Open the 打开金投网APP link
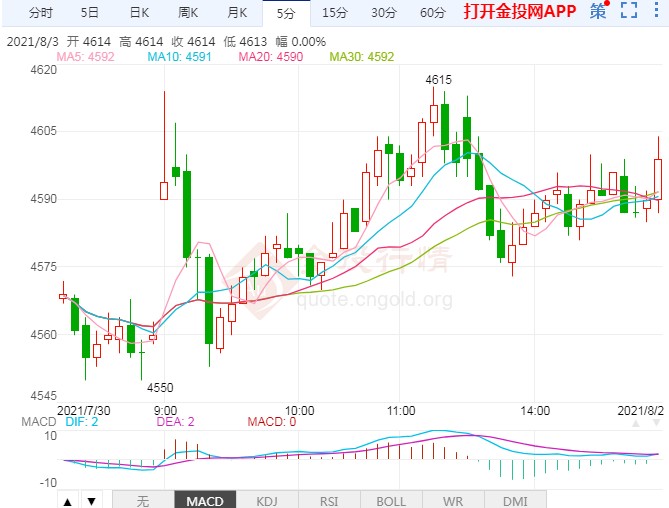669x508 pixels. click(x=519, y=13)
